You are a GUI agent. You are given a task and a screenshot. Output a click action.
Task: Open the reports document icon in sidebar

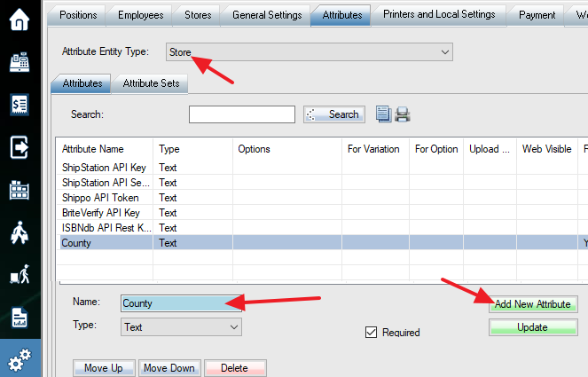(x=20, y=318)
